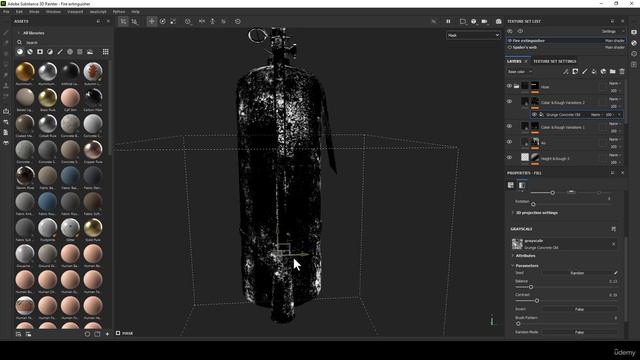The height and width of the screenshot is (360, 640).
Task: Click the first icon in the top toolbar
Action: tap(123, 21)
